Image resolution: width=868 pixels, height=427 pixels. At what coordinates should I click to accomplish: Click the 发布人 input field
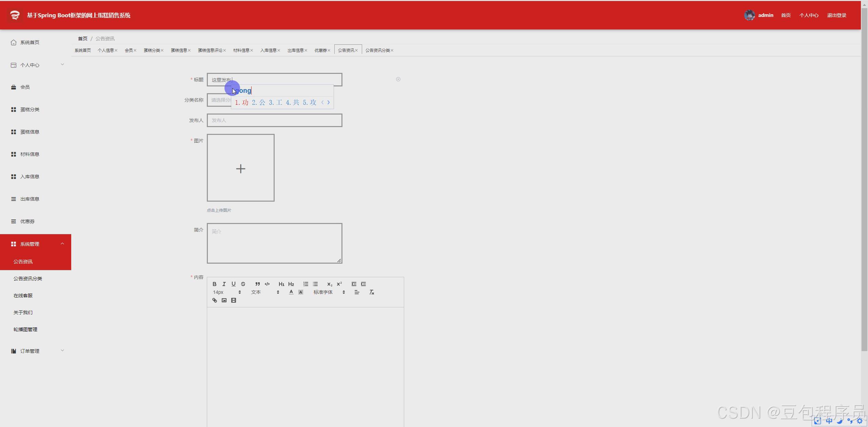(x=274, y=120)
